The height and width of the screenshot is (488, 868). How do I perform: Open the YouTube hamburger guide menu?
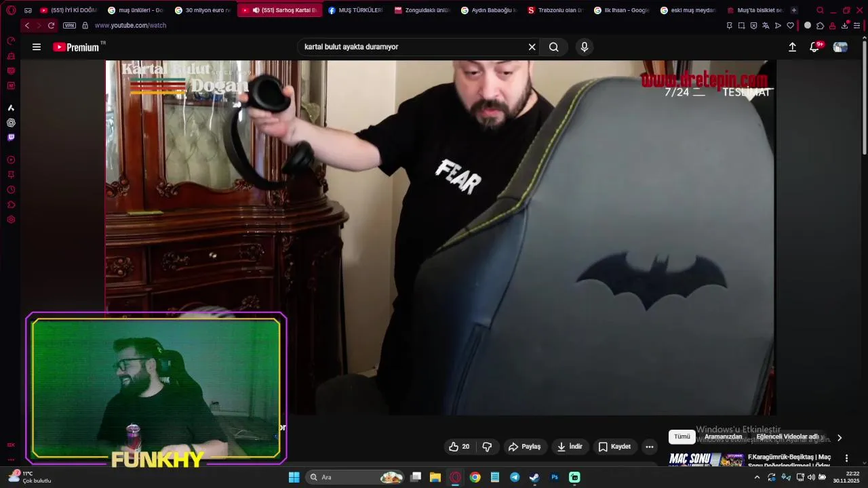pyautogui.click(x=37, y=47)
